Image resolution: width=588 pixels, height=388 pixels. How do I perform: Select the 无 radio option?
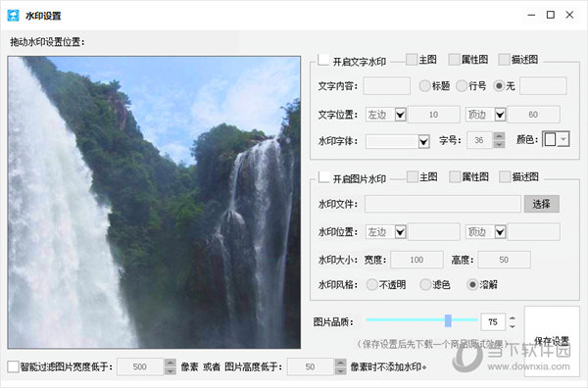click(x=499, y=86)
